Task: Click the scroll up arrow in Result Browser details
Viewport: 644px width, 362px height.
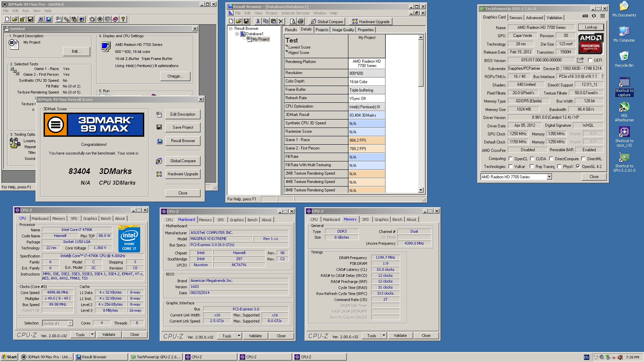Action: click(x=421, y=38)
